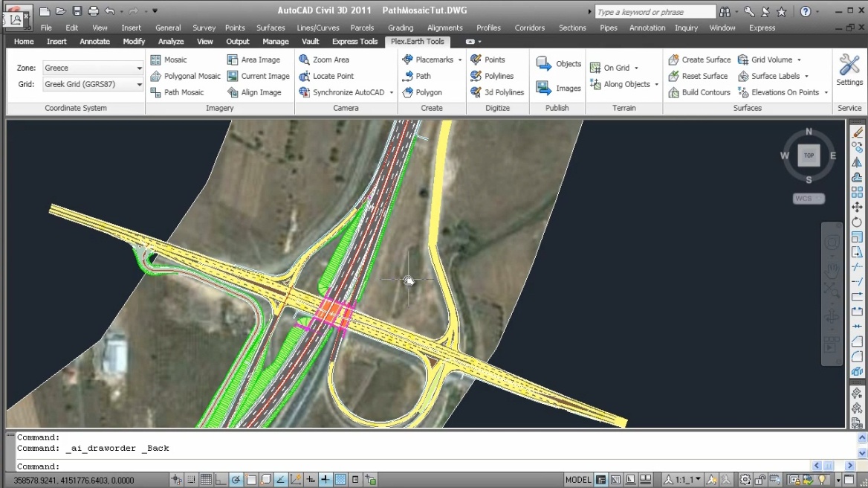The height and width of the screenshot is (488, 868).
Task: Toggle Grid Display in status bar
Action: tap(206, 480)
